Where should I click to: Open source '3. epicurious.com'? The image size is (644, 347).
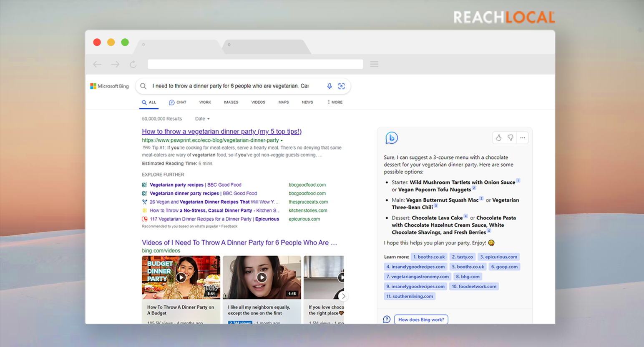498,257
